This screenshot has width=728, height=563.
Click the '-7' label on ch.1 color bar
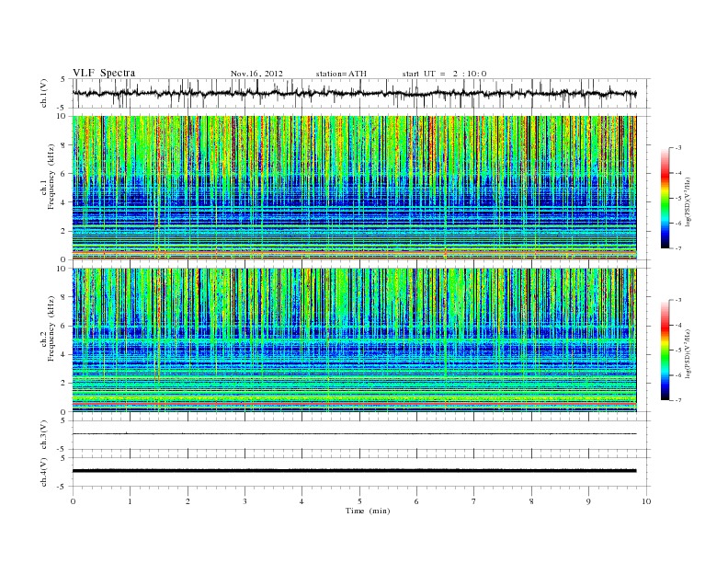678,248
